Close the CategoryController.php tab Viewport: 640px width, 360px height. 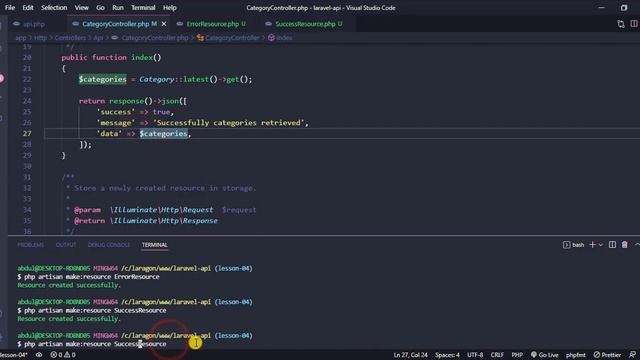pos(164,24)
